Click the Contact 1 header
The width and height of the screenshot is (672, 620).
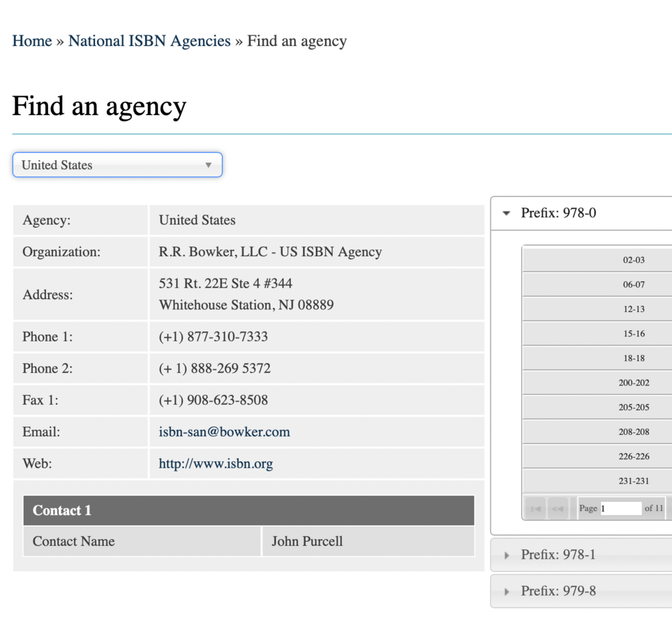tap(249, 510)
